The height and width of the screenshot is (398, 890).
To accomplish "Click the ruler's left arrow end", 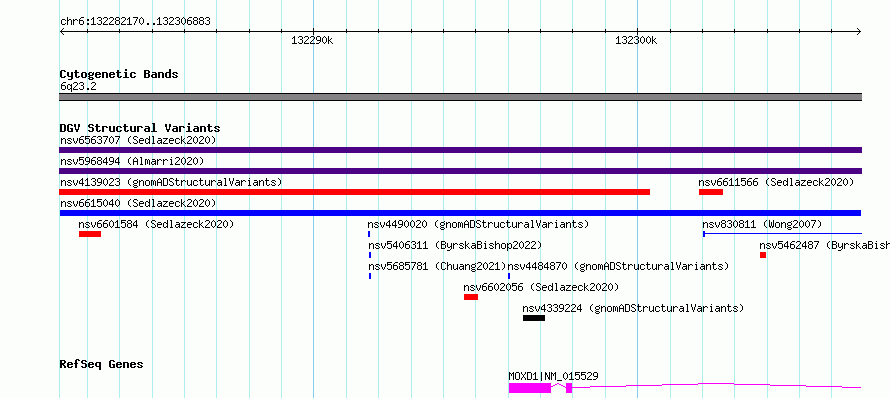I will point(62,32).
